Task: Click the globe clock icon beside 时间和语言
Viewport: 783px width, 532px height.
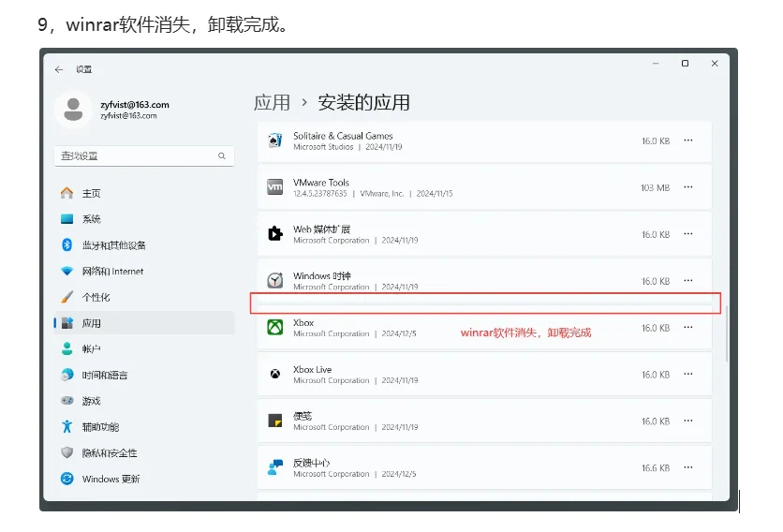Action: click(66, 375)
